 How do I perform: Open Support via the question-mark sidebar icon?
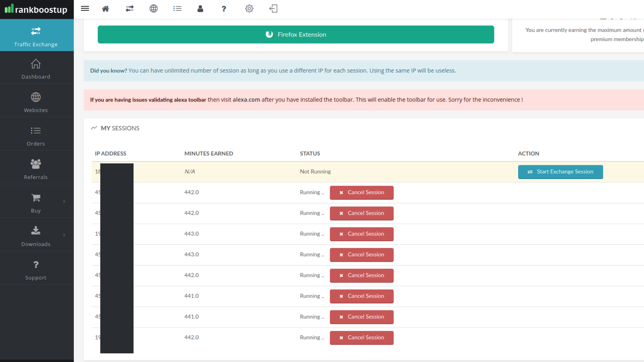point(36,264)
